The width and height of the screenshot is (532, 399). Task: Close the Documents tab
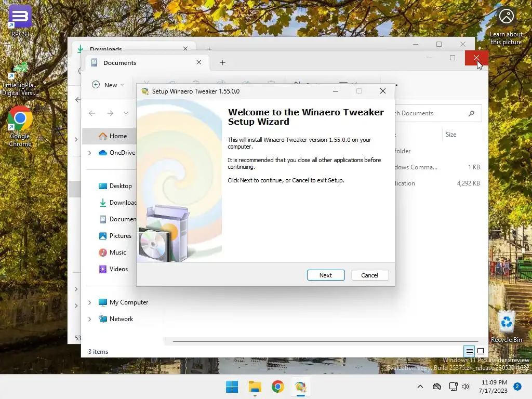click(x=199, y=62)
